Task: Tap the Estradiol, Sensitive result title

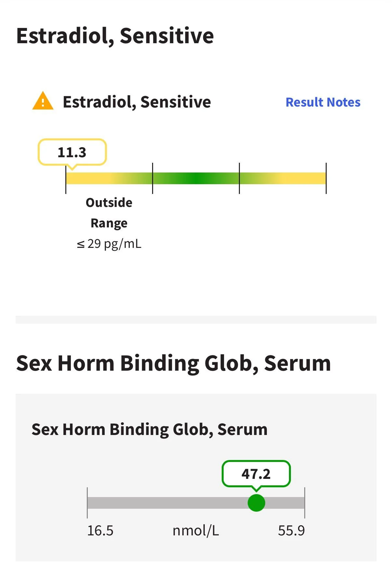Action: click(137, 102)
